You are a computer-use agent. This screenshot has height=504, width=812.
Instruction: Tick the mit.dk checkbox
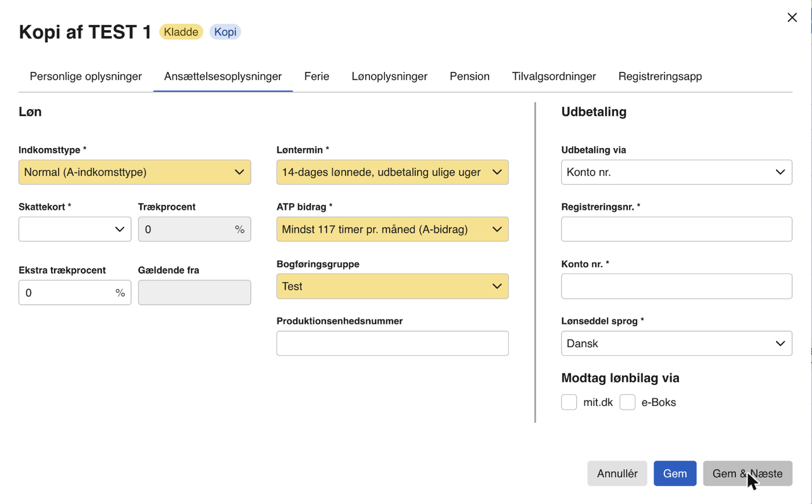(569, 402)
